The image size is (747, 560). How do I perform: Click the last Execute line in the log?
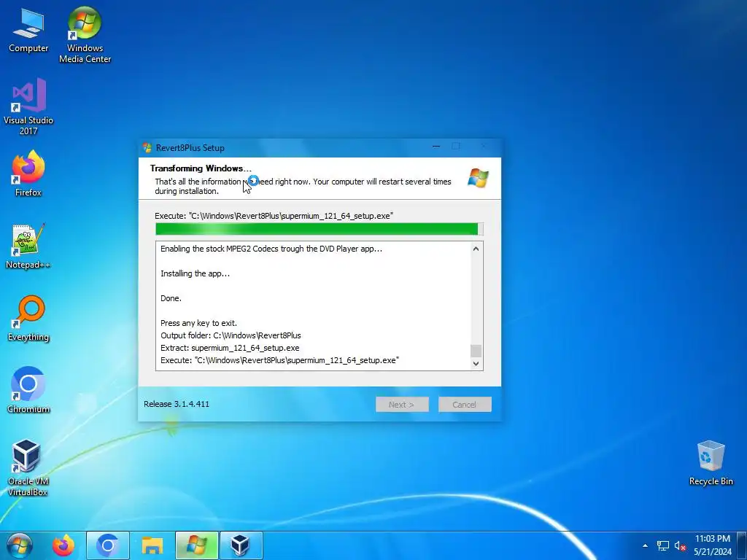pyautogui.click(x=279, y=360)
